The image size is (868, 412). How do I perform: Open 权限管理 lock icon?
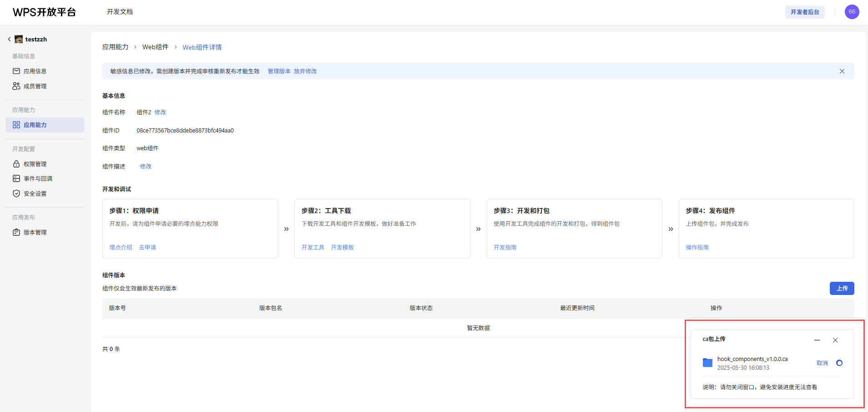point(16,163)
